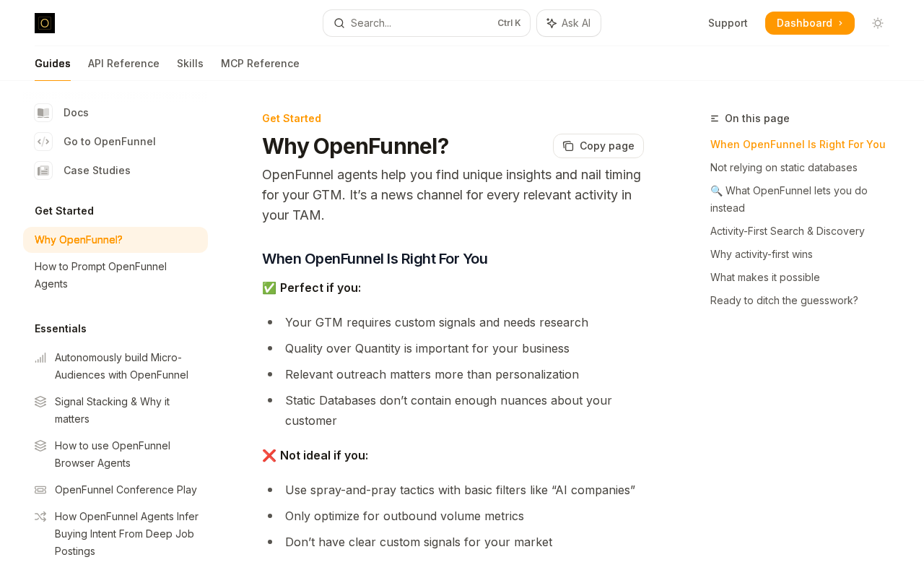Go to Ready to ditch the guesswork section
This screenshot has height=578, width=924.
pos(784,301)
